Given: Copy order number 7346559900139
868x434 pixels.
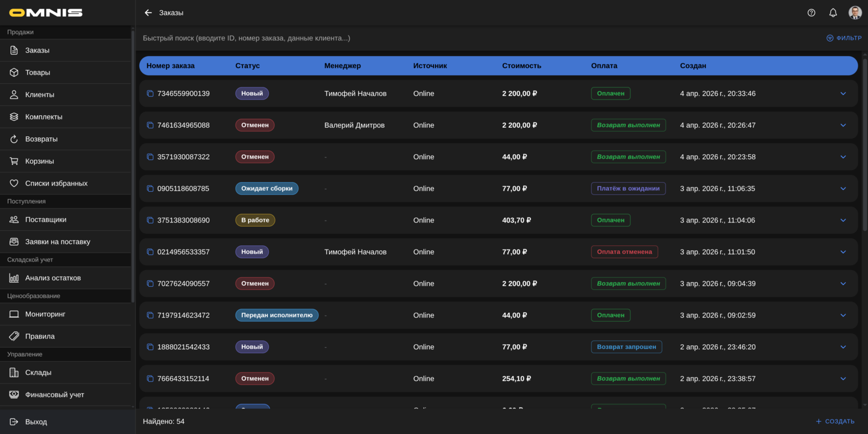Looking at the screenshot, I should [x=150, y=93].
